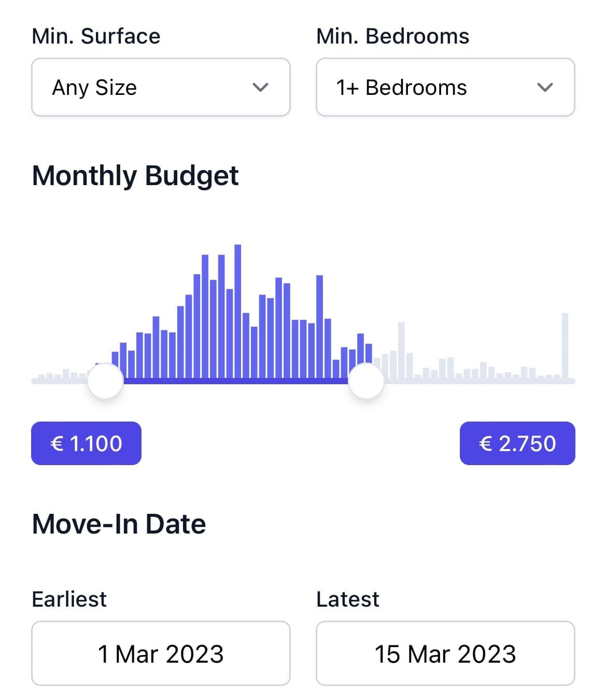The image size is (606, 700).
Task: Click the minimum budget slider handle
Action: (105, 381)
